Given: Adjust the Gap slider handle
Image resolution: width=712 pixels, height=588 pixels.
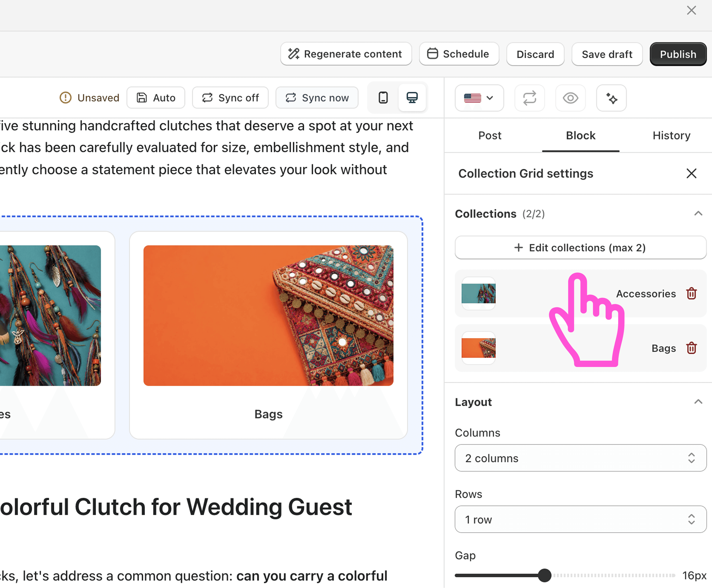Looking at the screenshot, I should point(544,576).
